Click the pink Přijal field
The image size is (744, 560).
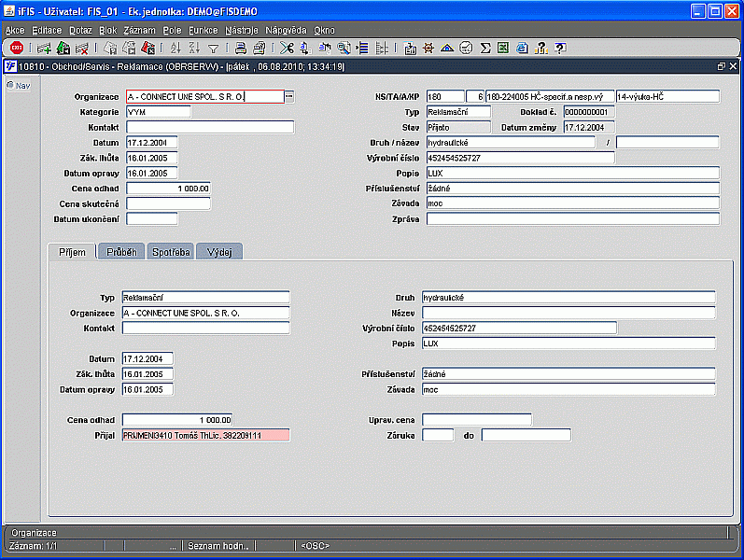point(205,435)
